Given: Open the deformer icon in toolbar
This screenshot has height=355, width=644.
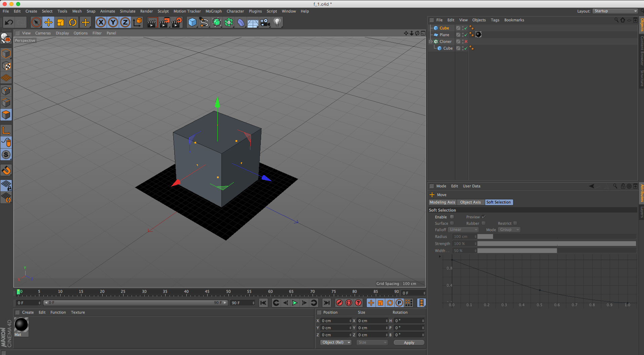Looking at the screenshot, I should pos(241,22).
